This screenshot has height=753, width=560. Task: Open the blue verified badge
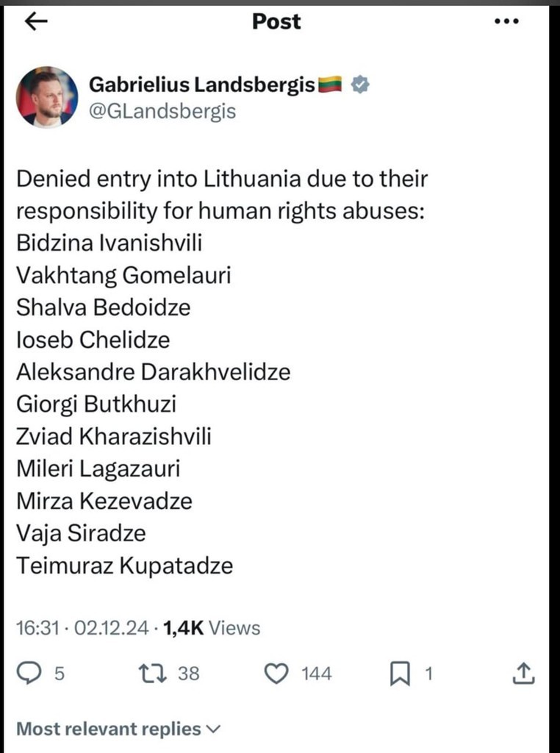(360, 85)
